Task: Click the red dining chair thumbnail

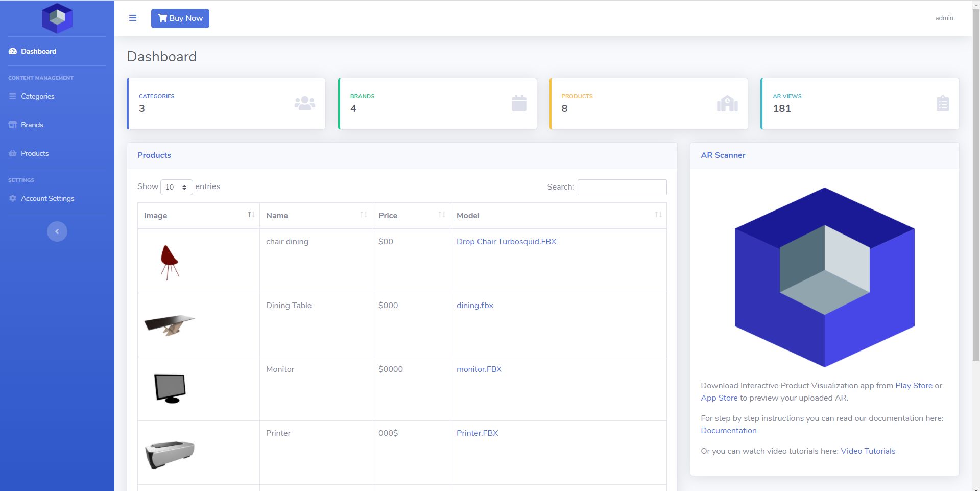Action: coord(170,262)
